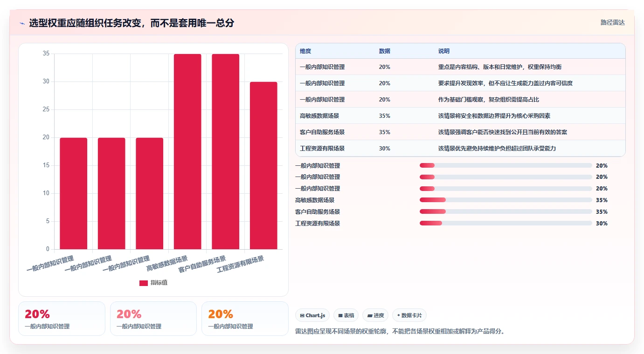Screen dimensions: 644x354
Task: Click the 30% value beside the progress bars
Action: (x=602, y=223)
